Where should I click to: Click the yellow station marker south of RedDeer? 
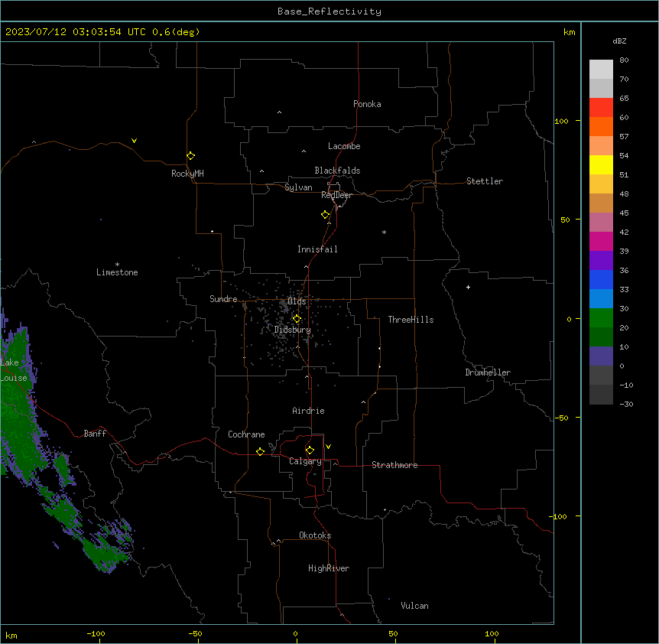coord(325,215)
